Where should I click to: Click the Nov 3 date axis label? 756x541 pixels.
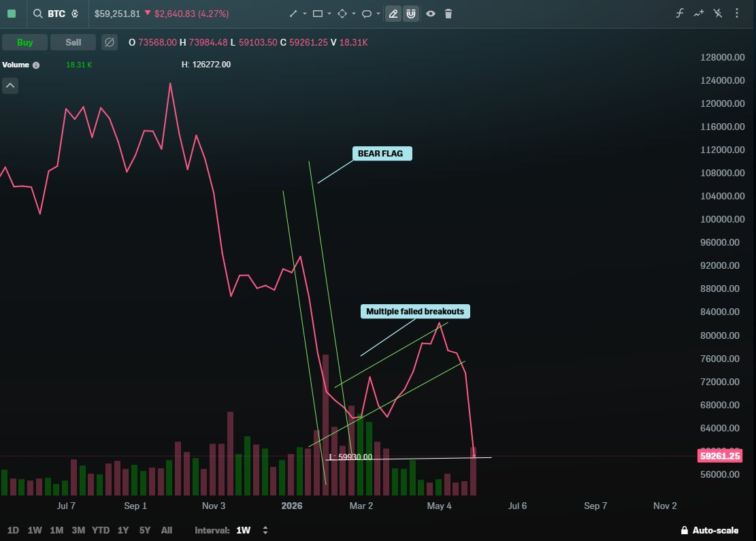pyautogui.click(x=214, y=506)
